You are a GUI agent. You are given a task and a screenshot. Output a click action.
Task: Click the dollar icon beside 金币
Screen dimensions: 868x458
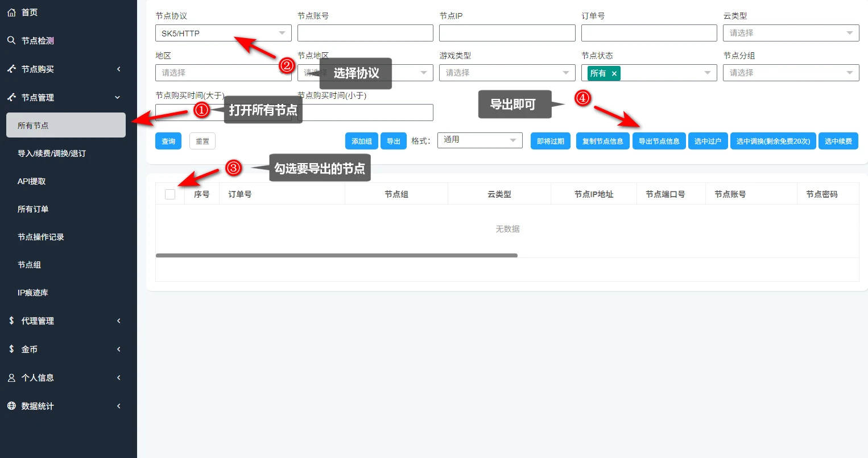coord(11,349)
